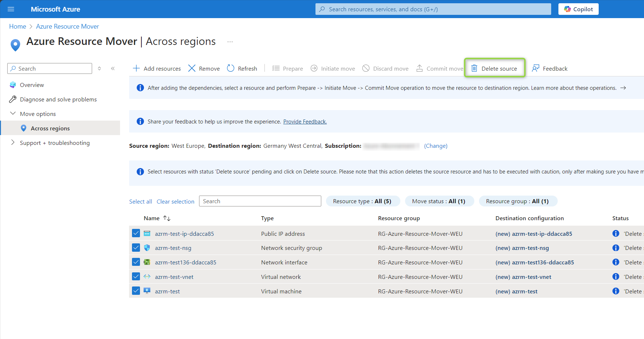
Task: Collapse the Move options group
Action: tap(13, 113)
